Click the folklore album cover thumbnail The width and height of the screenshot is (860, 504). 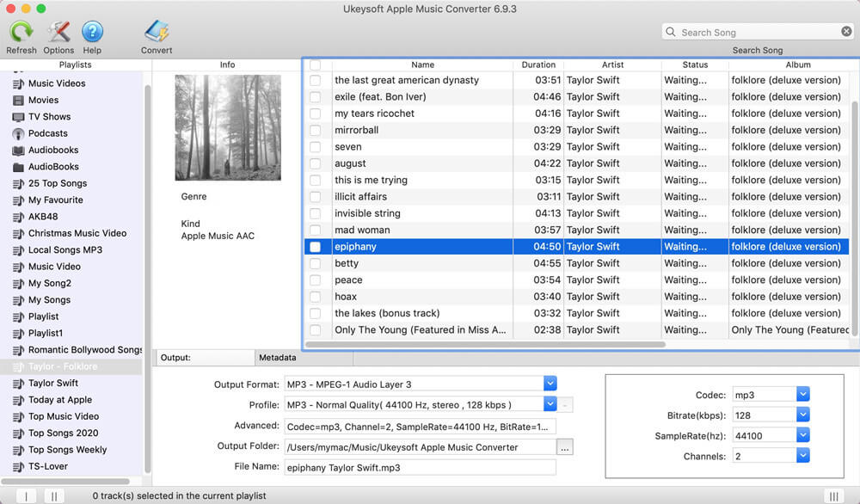[x=228, y=128]
